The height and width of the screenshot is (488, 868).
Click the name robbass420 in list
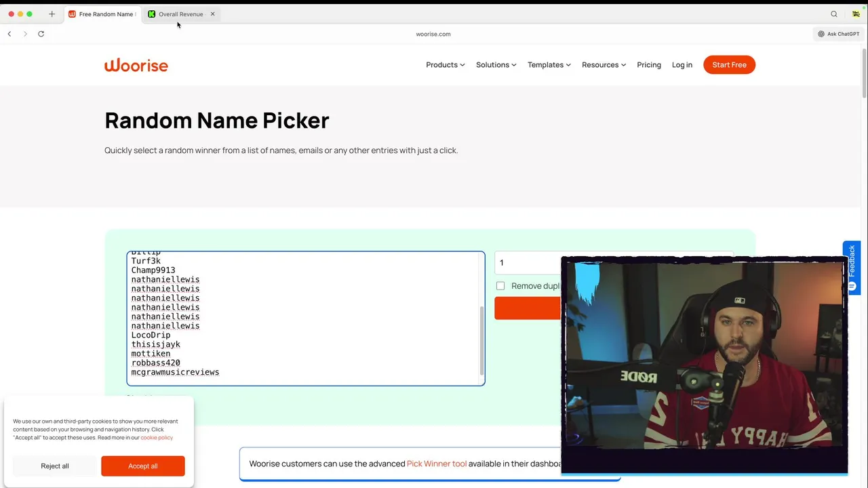tap(155, 363)
